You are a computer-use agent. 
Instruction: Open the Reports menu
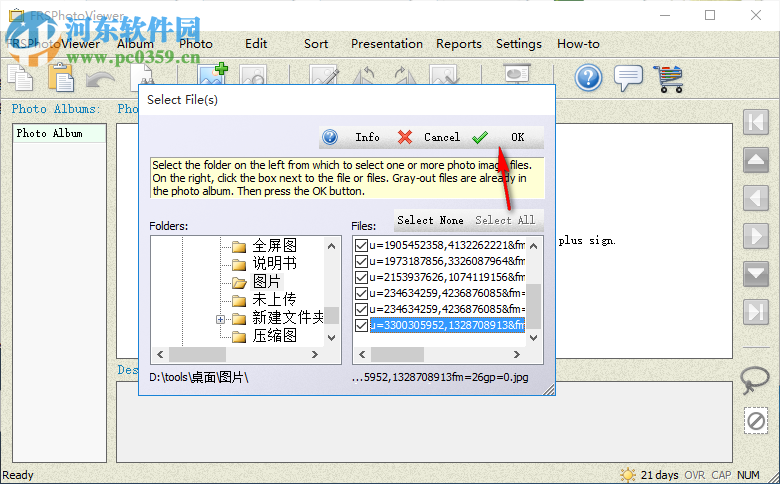tap(459, 44)
